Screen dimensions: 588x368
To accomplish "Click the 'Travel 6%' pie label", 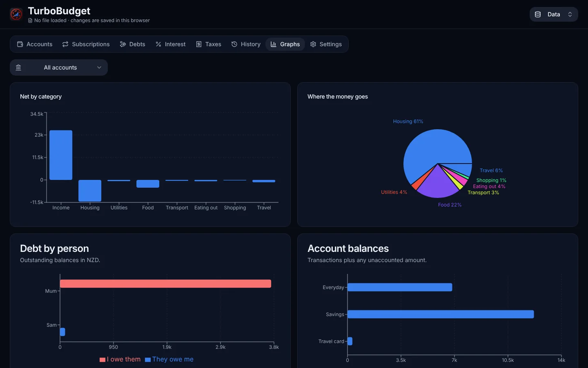I will [x=491, y=171].
